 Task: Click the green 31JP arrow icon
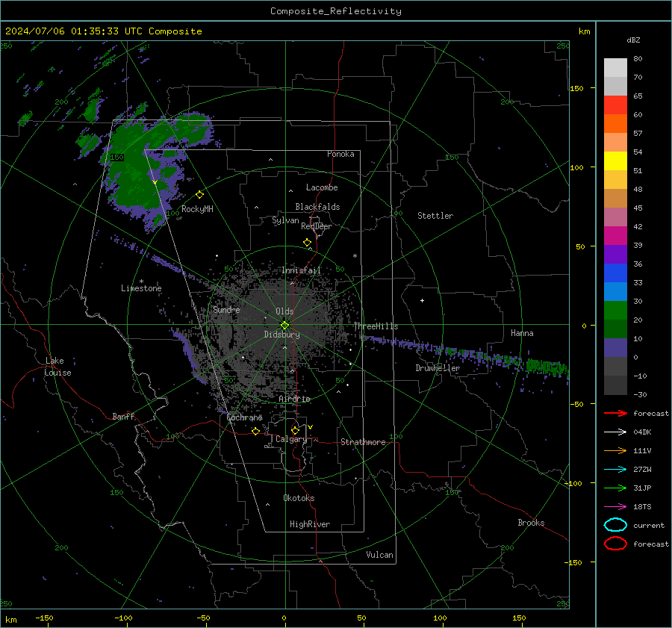(615, 488)
